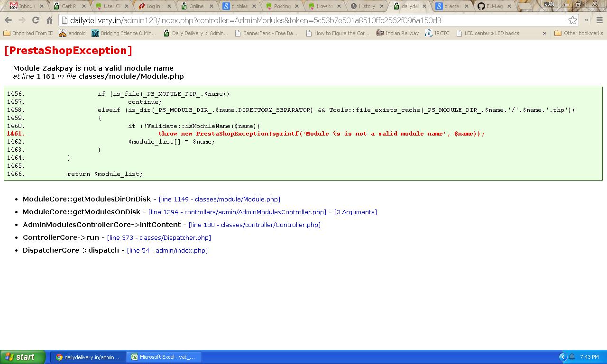Open the Indian Railway bookmark

coord(397,33)
